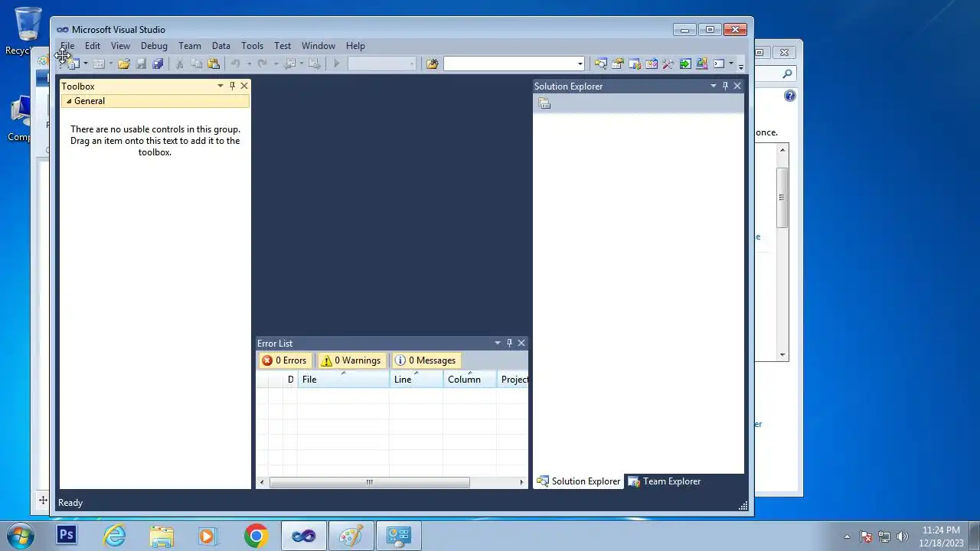The width and height of the screenshot is (980, 551).
Task: Click the Save All icon
Action: pyautogui.click(x=158, y=64)
